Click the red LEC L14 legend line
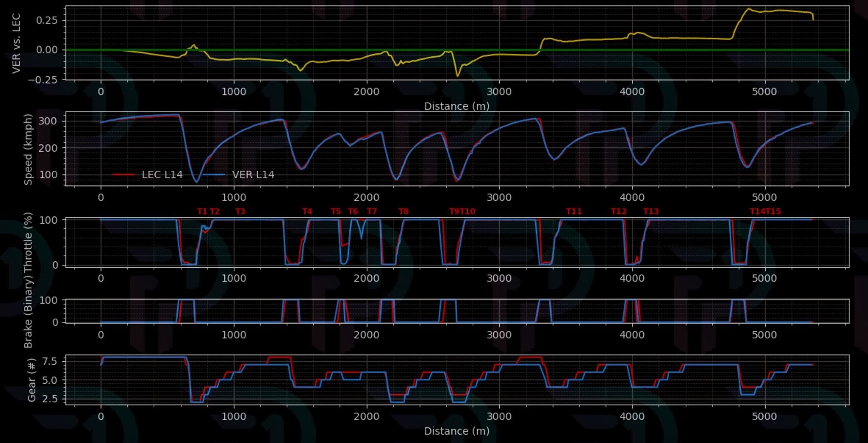 point(123,175)
